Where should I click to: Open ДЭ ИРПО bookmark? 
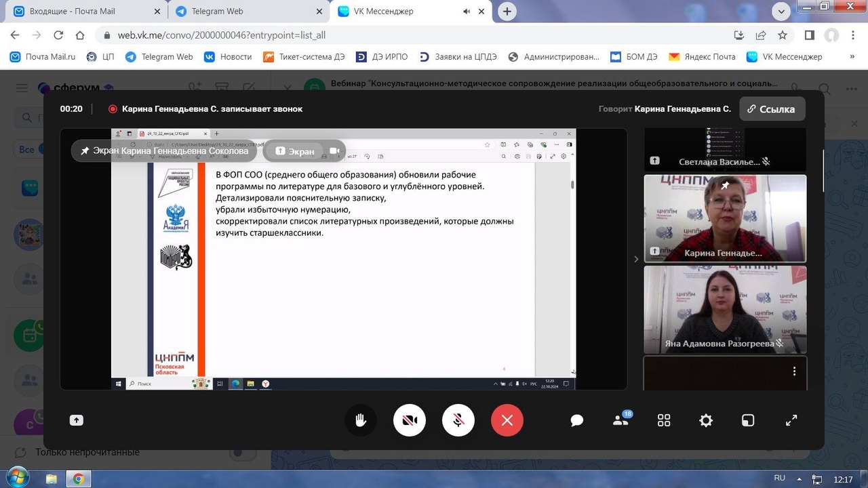(382, 57)
